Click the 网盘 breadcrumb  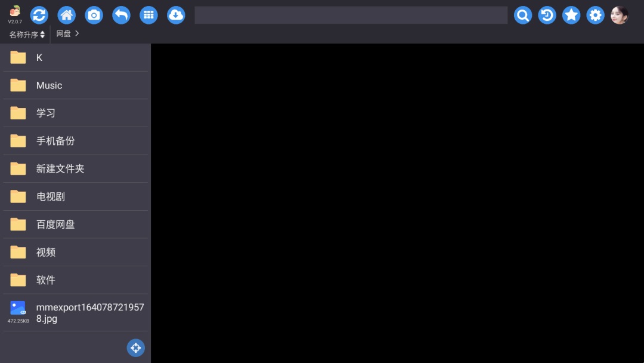pos(64,33)
